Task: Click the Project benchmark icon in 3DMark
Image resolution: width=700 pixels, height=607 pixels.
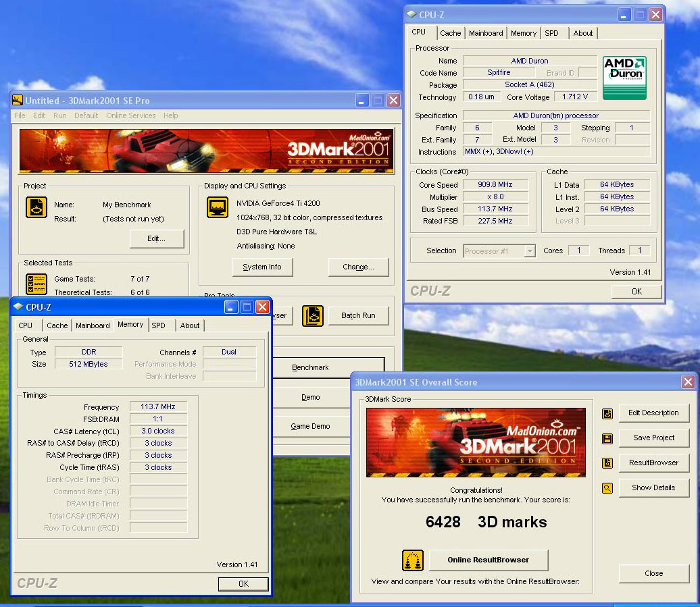Action: [36, 207]
